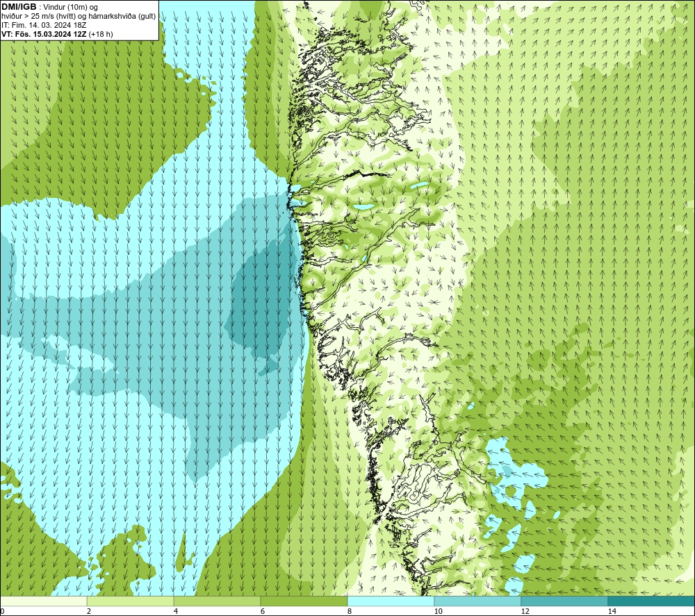
Task: Click the colour scale label 4
Action: click(x=176, y=612)
